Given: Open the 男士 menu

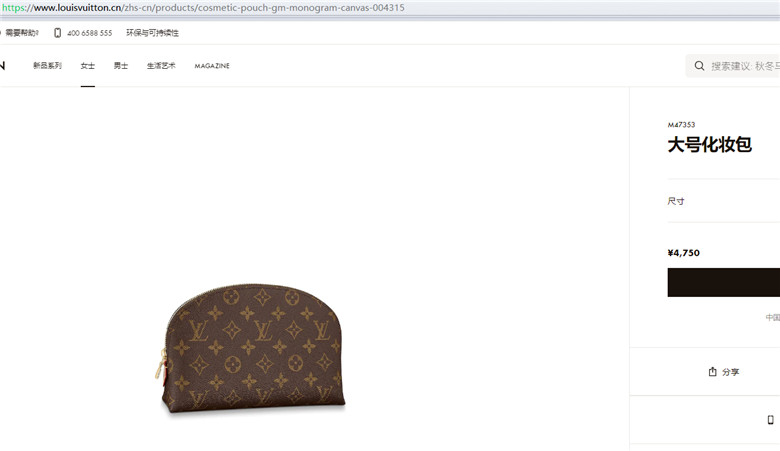Looking at the screenshot, I should 121,66.
